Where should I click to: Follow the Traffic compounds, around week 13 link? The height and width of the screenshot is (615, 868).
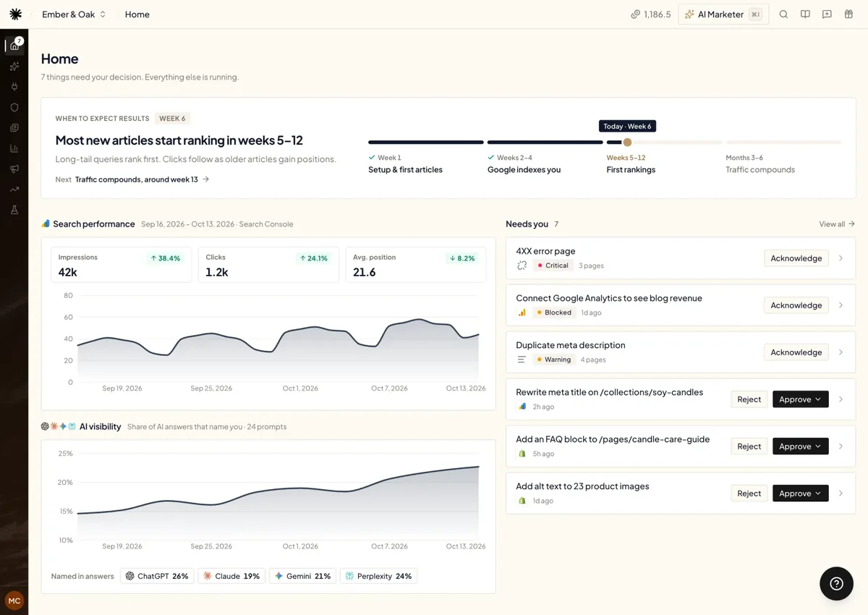142,179
